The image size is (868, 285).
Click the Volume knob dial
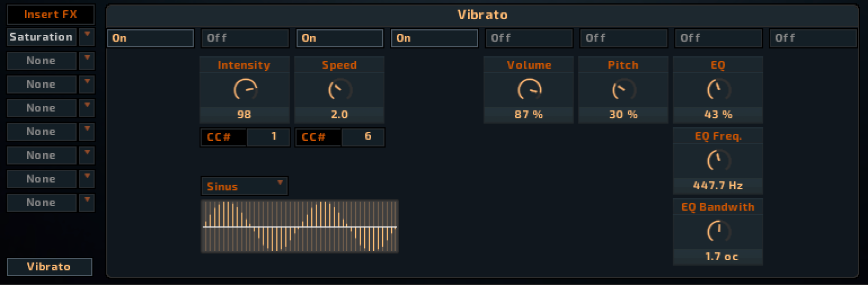coord(529,90)
